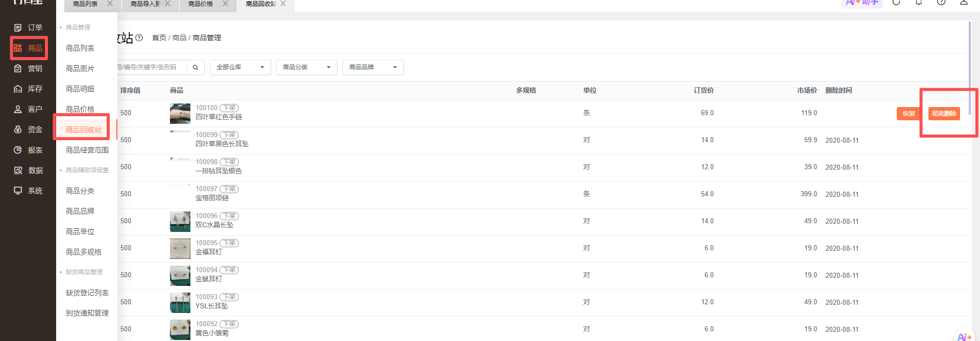This screenshot has width=980, height=341.
Task: Click the 彻底删除 button for product 100100
Action: [944, 114]
